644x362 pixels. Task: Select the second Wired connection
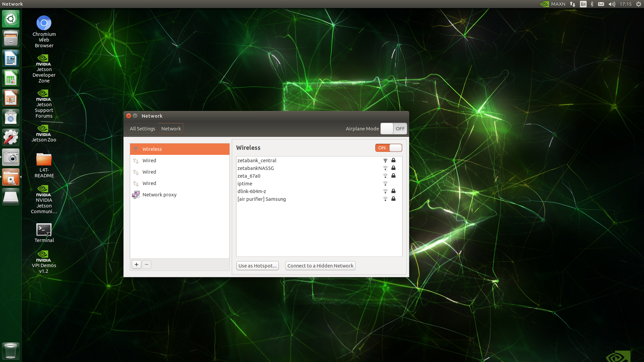(x=180, y=172)
